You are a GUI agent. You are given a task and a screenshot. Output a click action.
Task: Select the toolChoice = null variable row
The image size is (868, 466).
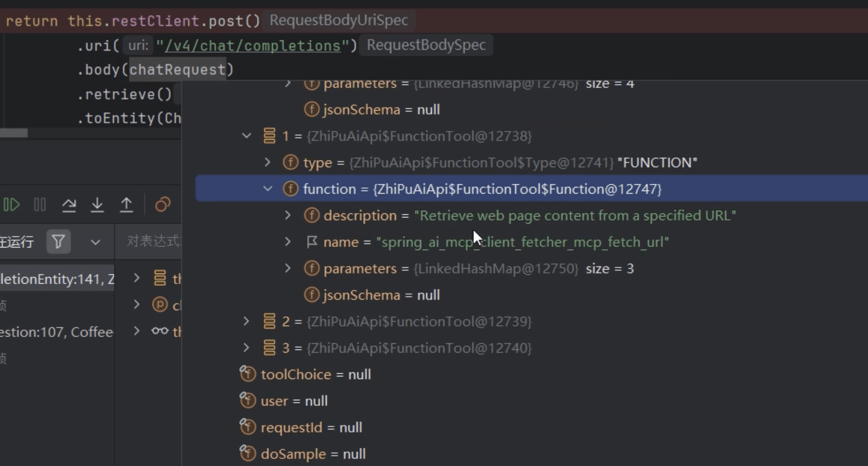315,374
